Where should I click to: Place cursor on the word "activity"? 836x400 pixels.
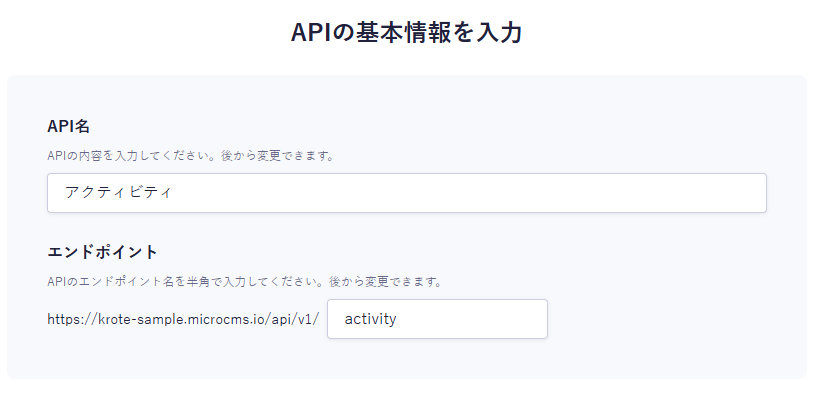click(370, 319)
